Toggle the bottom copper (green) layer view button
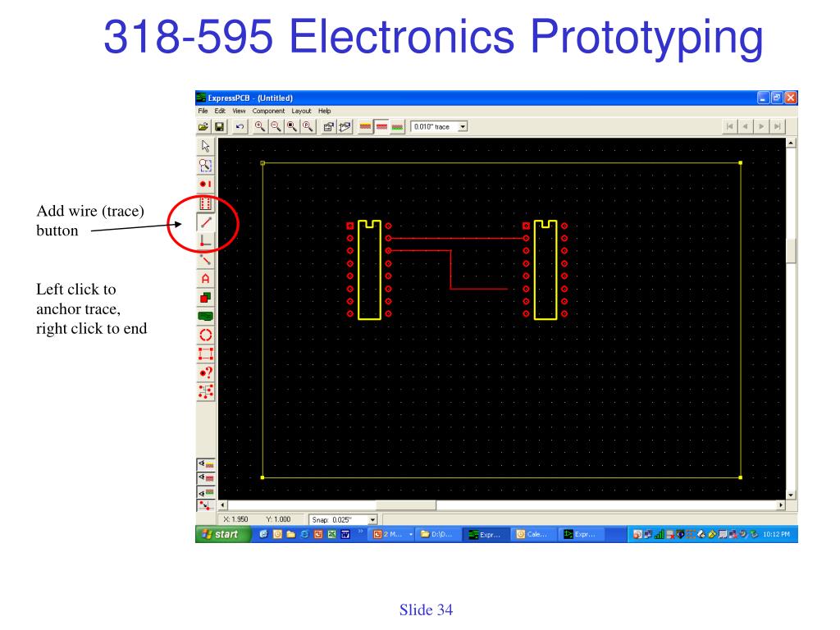840x630 pixels. 398,127
